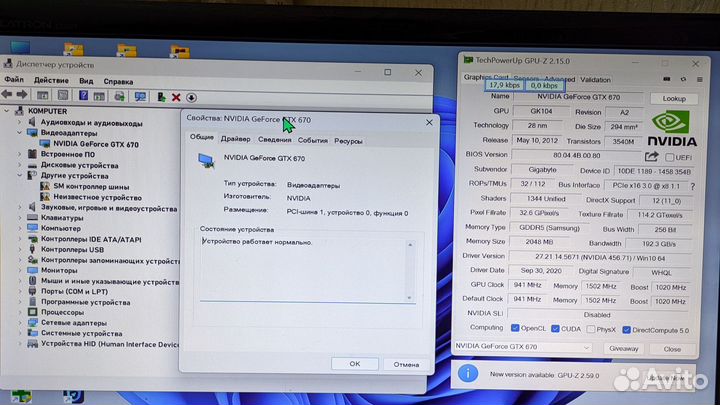Toggle the PhysX checkbox
Viewport: 720px width, 405px height.
pyautogui.click(x=591, y=329)
